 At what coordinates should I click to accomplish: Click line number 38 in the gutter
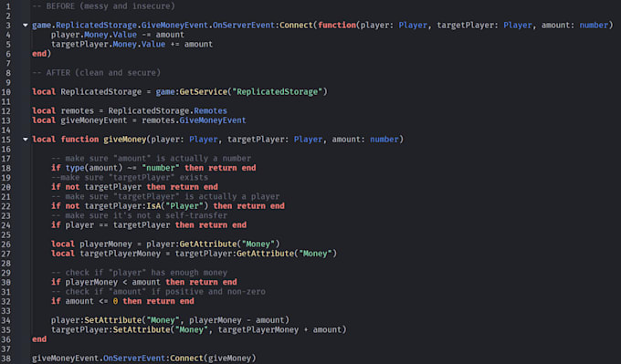coord(6,359)
